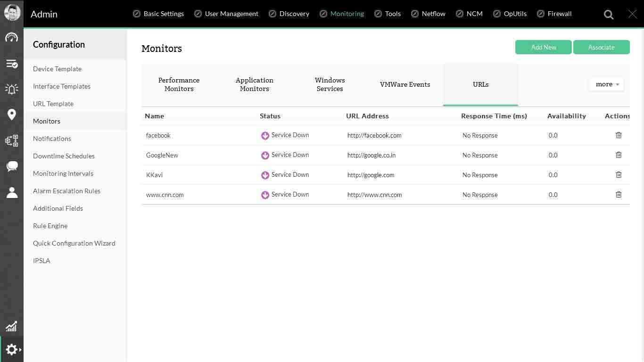644x362 pixels.
Task: Expand the 'more' monitors dropdown
Action: (x=607, y=84)
